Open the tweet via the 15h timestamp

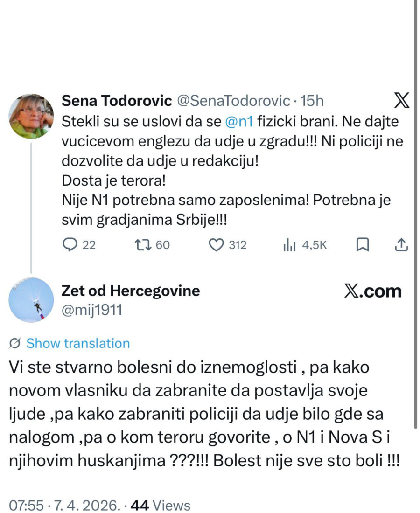tap(314, 100)
